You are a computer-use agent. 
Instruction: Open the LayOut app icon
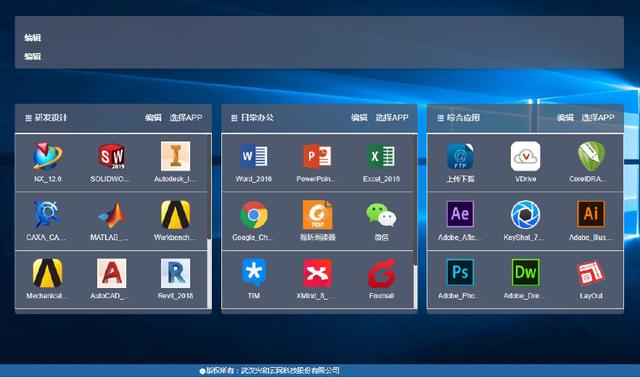click(591, 273)
